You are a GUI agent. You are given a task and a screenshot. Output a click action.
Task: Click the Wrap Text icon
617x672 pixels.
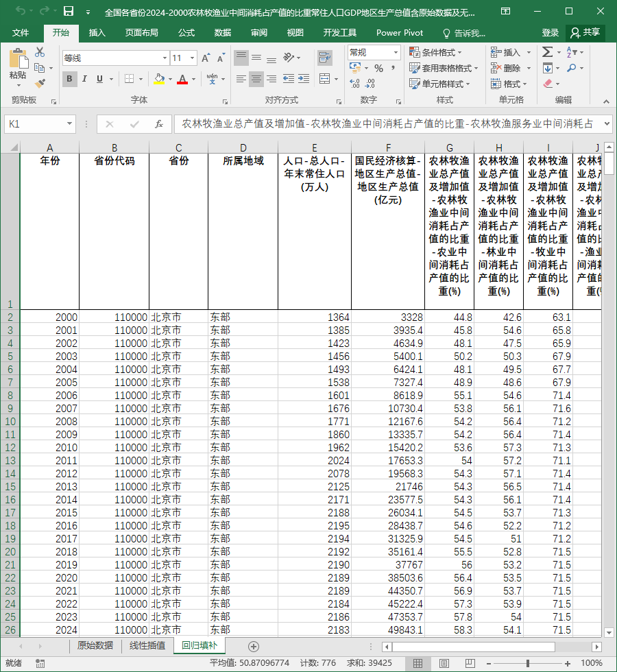click(x=325, y=58)
